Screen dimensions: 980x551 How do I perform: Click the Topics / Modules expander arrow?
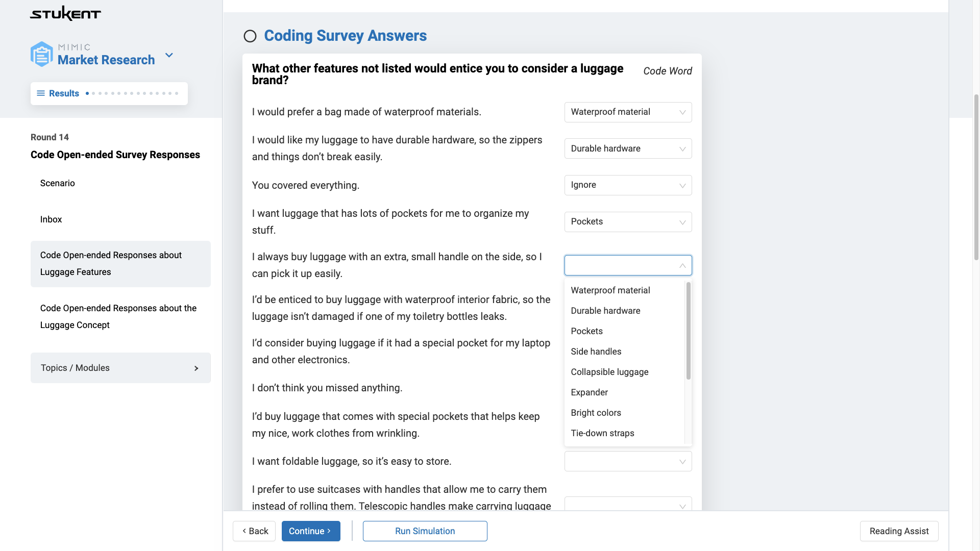pyautogui.click(x=196, y=368)
